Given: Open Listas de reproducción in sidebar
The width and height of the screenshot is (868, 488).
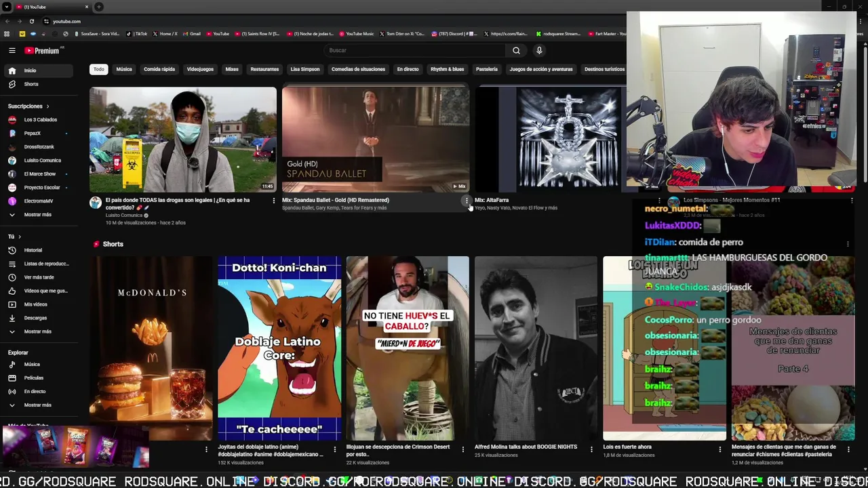Looking at the screenshot, I should [37, 264].
